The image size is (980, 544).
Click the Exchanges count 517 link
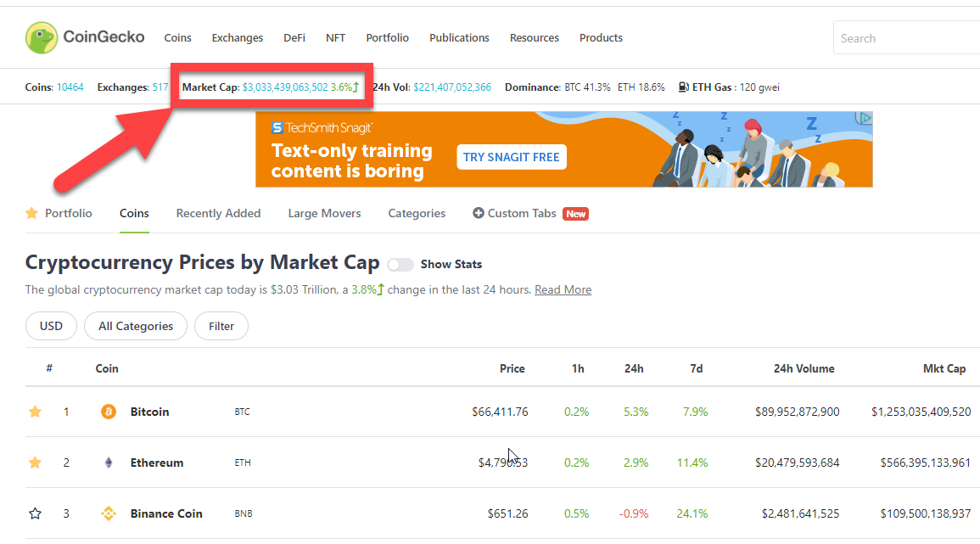(160, 87)
